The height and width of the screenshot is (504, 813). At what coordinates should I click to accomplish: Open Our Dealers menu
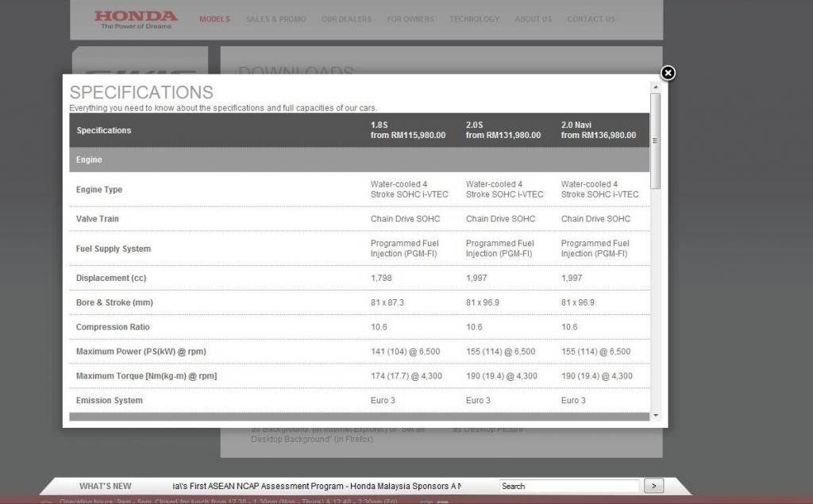coord(346,19)
